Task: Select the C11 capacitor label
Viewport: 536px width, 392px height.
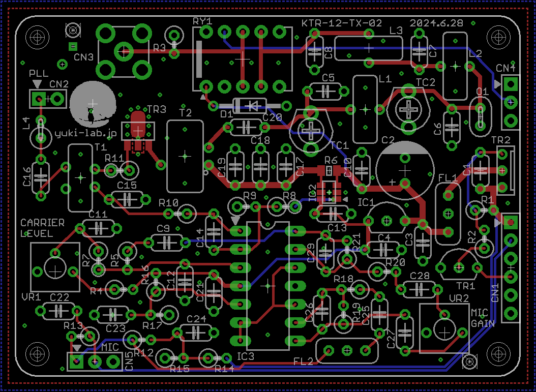Action: click(98, 214)
